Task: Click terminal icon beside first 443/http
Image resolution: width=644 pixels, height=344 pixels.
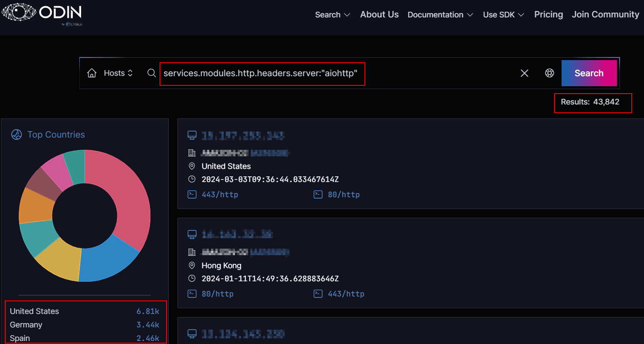Action: pyautogui.click(x=192, y=195)
